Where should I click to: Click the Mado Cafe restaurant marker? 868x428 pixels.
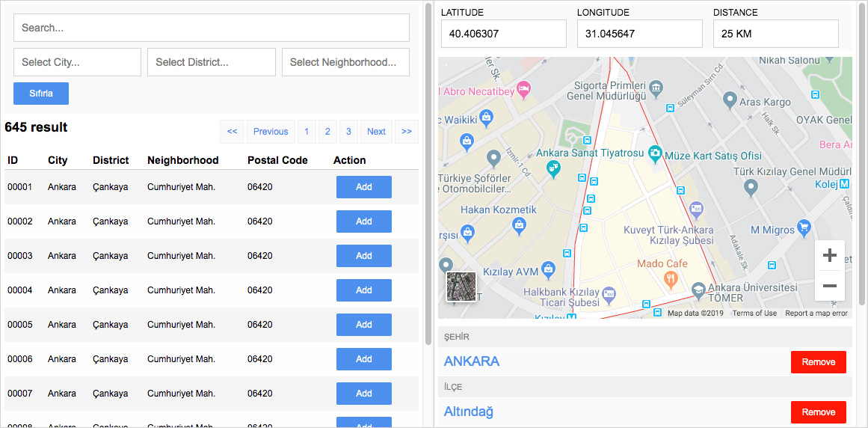point(670,278)
